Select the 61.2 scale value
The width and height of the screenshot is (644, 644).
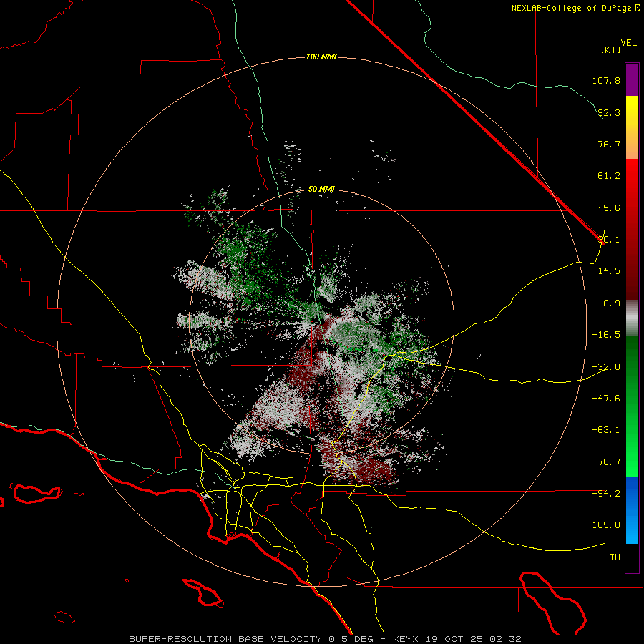(x=609, y=176)
